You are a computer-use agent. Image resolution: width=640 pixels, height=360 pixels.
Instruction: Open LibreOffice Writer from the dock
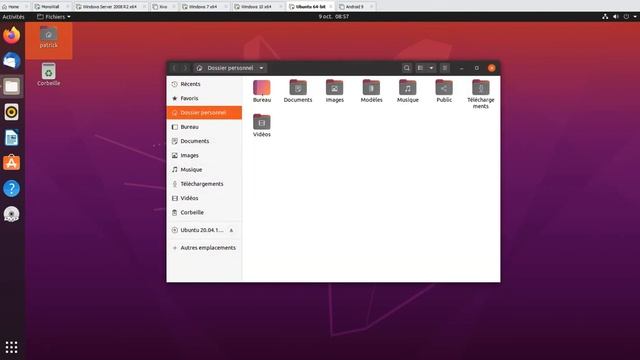click(x=11, y=138)
